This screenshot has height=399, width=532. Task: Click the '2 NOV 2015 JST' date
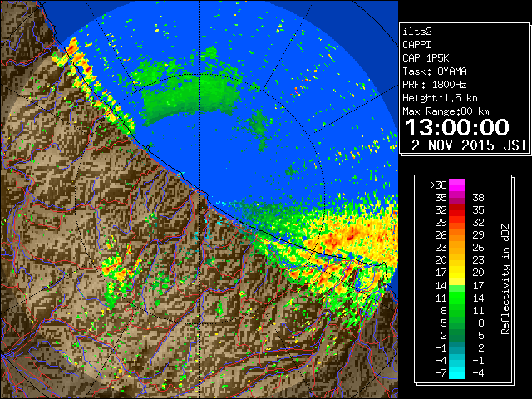coord(469,145)
